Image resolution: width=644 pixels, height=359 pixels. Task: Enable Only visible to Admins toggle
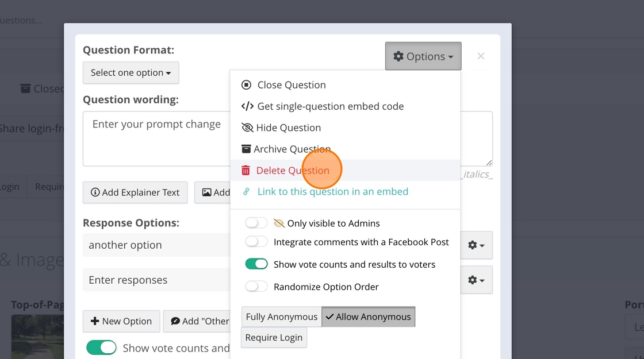[x=256, y=223]
